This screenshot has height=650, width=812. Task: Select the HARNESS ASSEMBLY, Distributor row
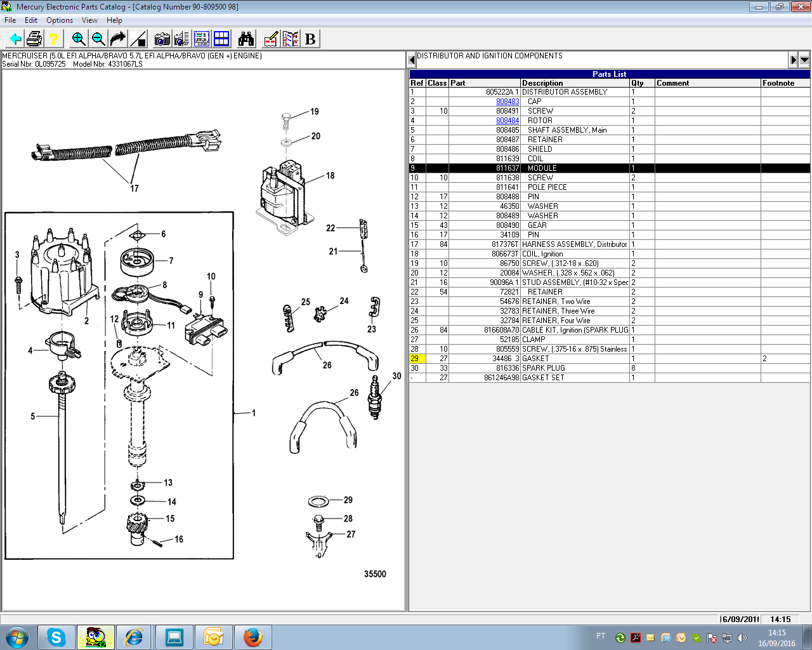tap(610, 244)
